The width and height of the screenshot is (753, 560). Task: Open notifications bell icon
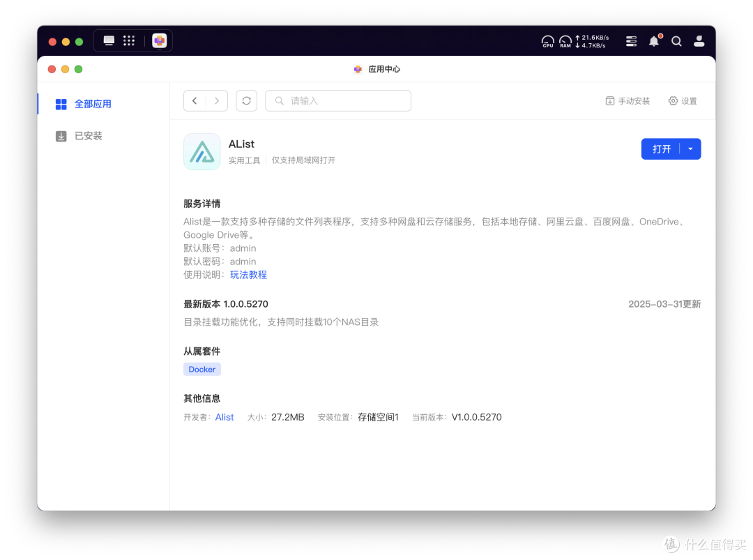654,41
